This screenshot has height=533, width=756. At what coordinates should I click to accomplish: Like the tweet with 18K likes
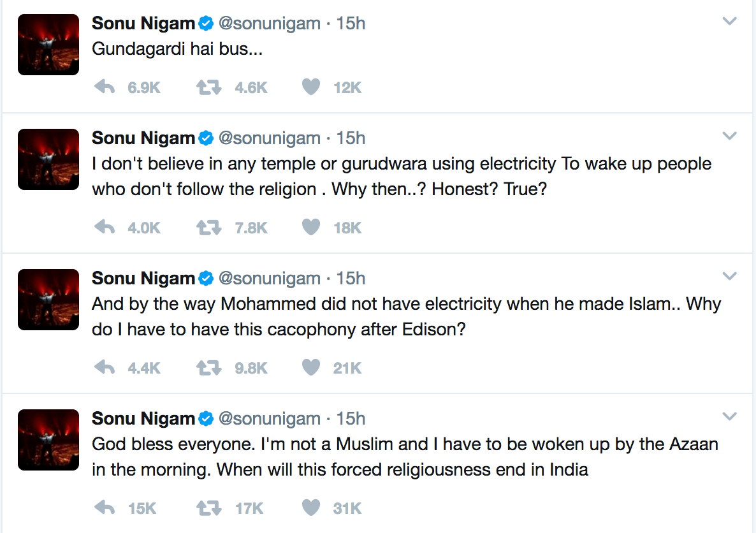point(311,227)
